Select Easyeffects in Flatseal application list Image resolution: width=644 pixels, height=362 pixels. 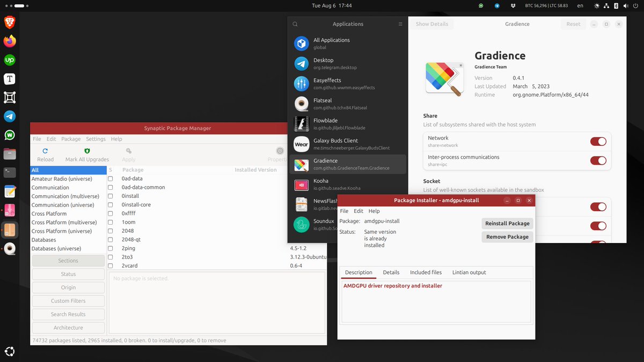pos(348,84)
